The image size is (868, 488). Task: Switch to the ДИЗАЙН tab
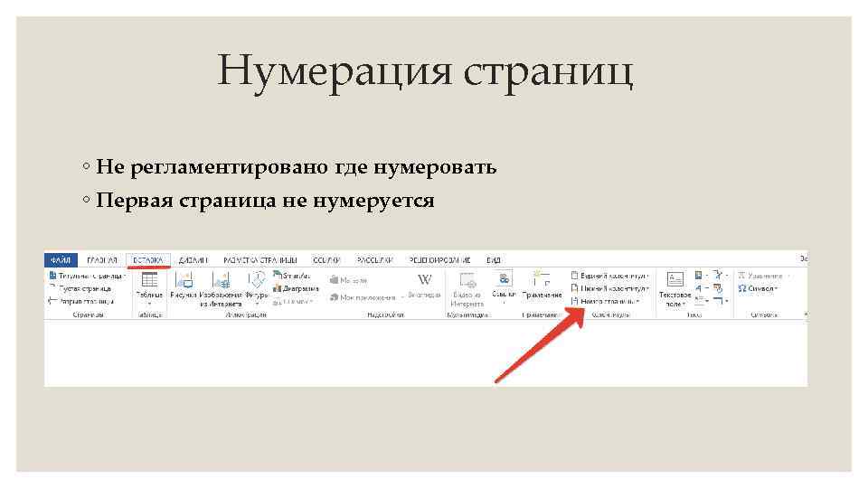[193, 259]
